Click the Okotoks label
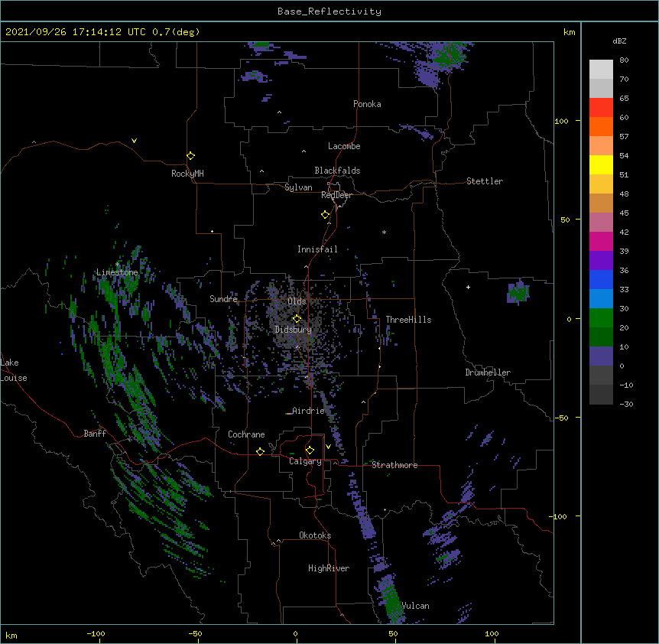Viewport: 659px width, 644px height. [315, 535]
